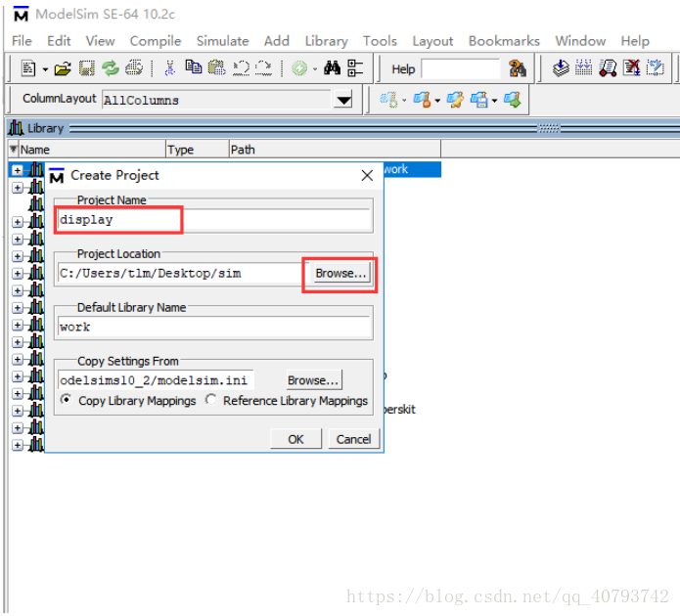Click the Compile All icon
Viewport: 680px width, 616px height.
click(x=584, y=67)
